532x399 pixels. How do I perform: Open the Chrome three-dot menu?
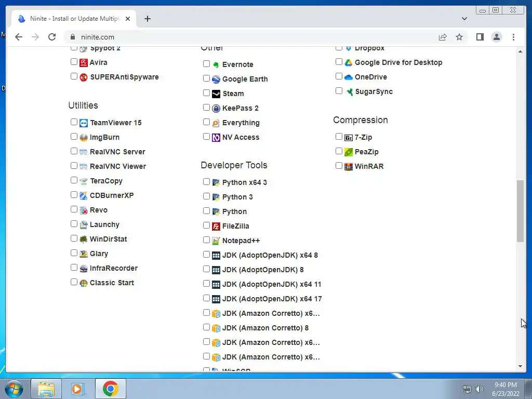pyautogui.click(x=513, y=37)
